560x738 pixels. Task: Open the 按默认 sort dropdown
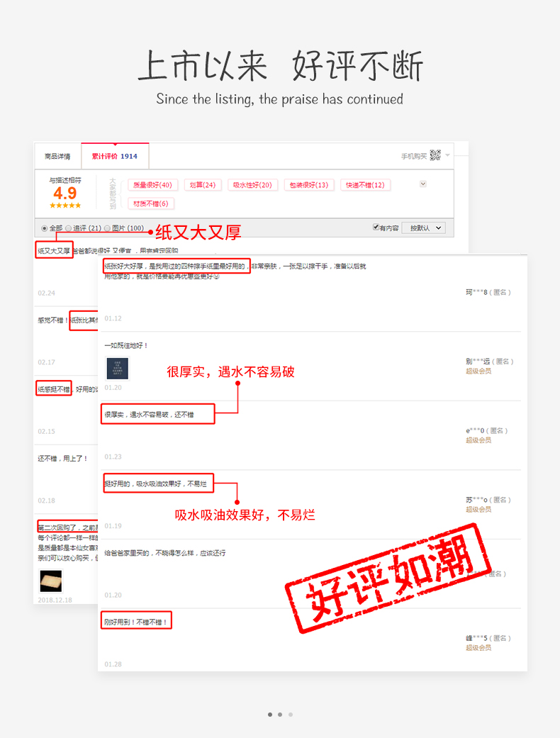coord(424,228)
